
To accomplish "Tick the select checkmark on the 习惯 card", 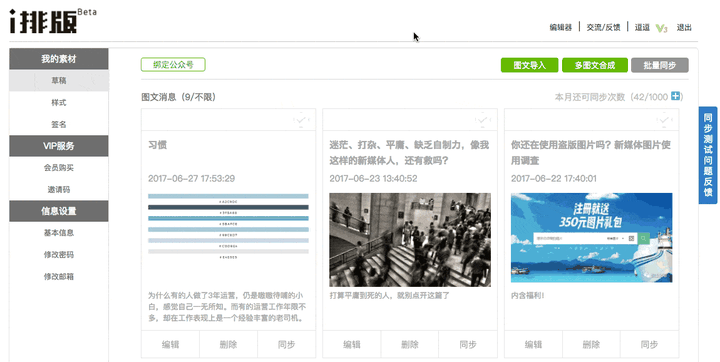I will click(x=301, y=120).
